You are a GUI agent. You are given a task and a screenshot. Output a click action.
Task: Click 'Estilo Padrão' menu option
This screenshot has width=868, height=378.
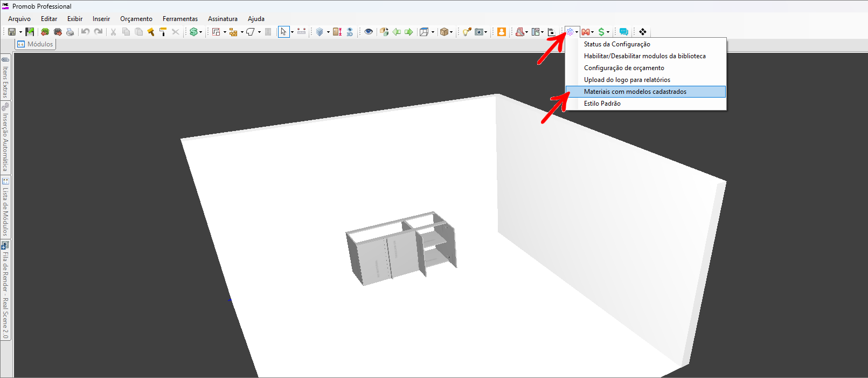[602, 104]
